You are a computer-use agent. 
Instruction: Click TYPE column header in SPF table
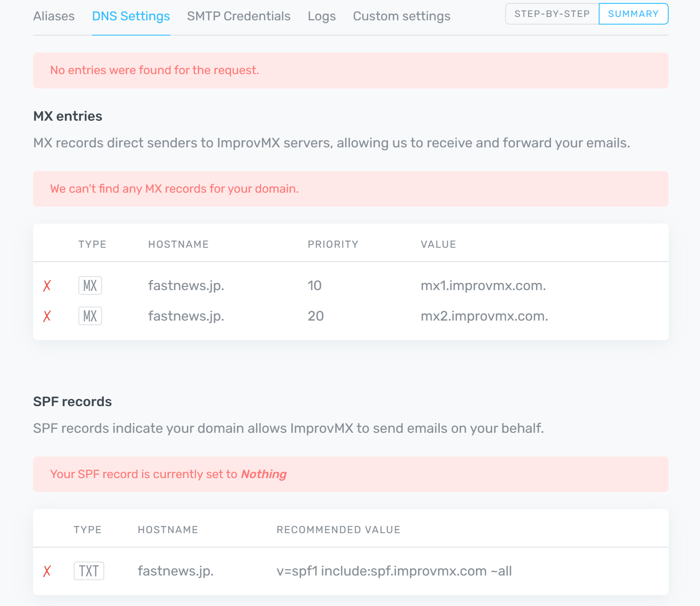[x=88, y=530]
